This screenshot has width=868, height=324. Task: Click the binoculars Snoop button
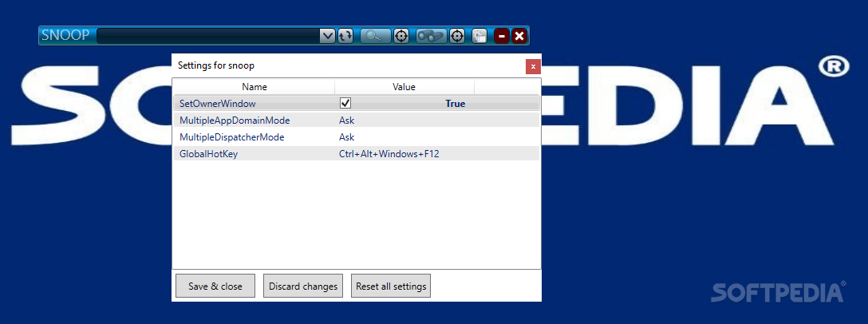[x=432, y=36]
